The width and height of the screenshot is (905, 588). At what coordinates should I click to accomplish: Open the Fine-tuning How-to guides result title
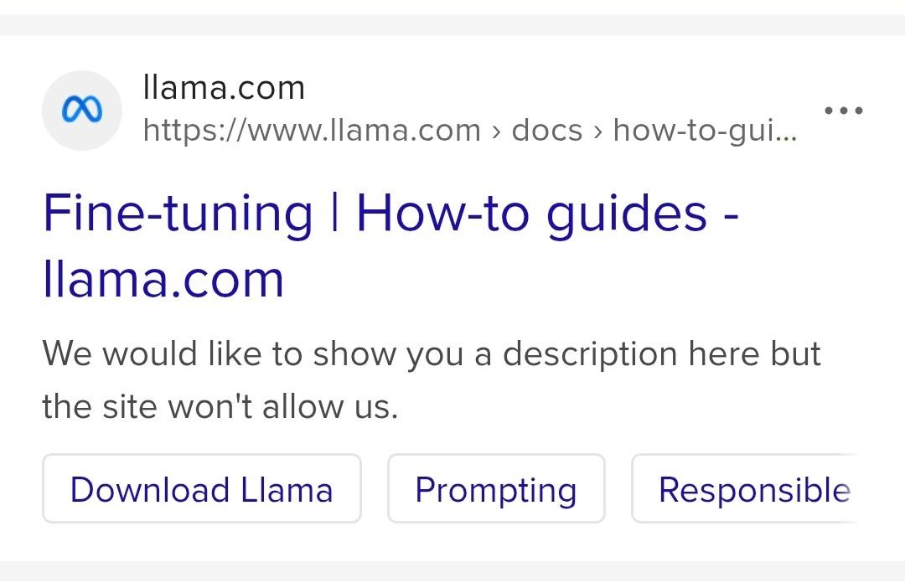point(390,246)
